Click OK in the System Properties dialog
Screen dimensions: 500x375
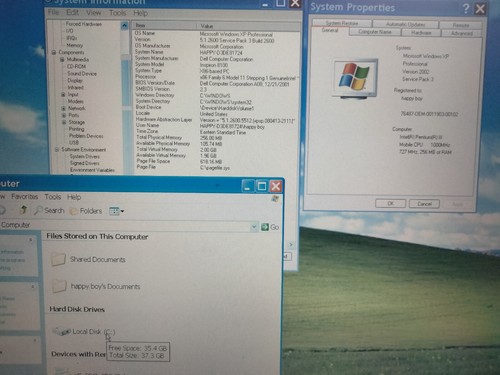pos(390,203)
